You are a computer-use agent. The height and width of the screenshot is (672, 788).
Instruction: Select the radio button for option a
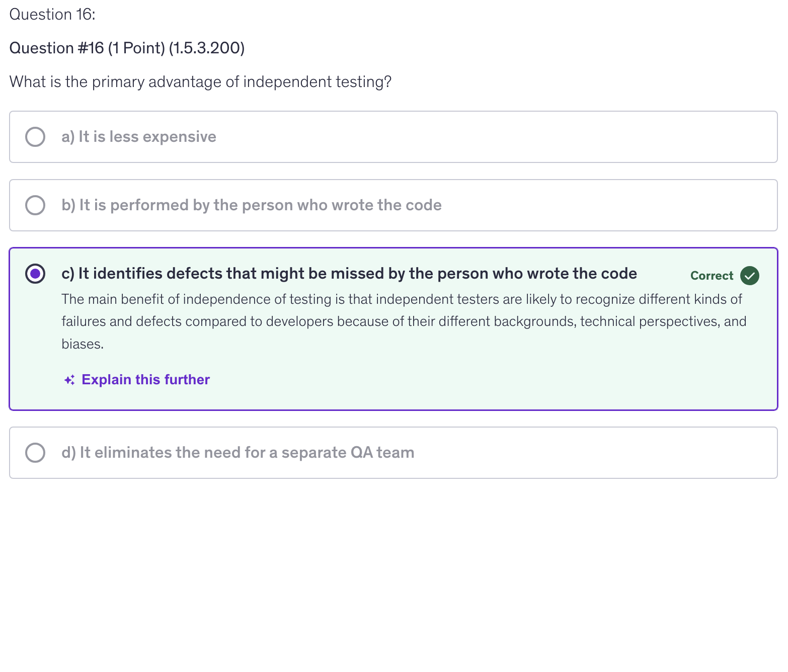[35, 137]
